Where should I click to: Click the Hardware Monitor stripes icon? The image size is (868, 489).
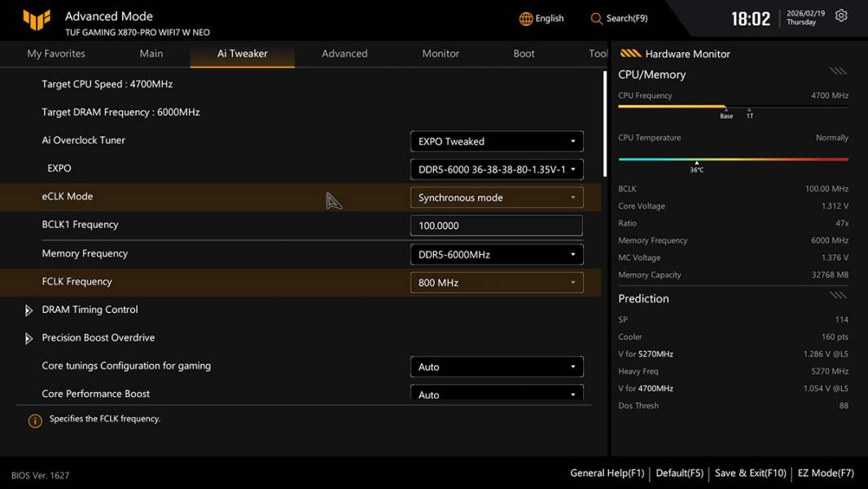[x=630, y=54]
